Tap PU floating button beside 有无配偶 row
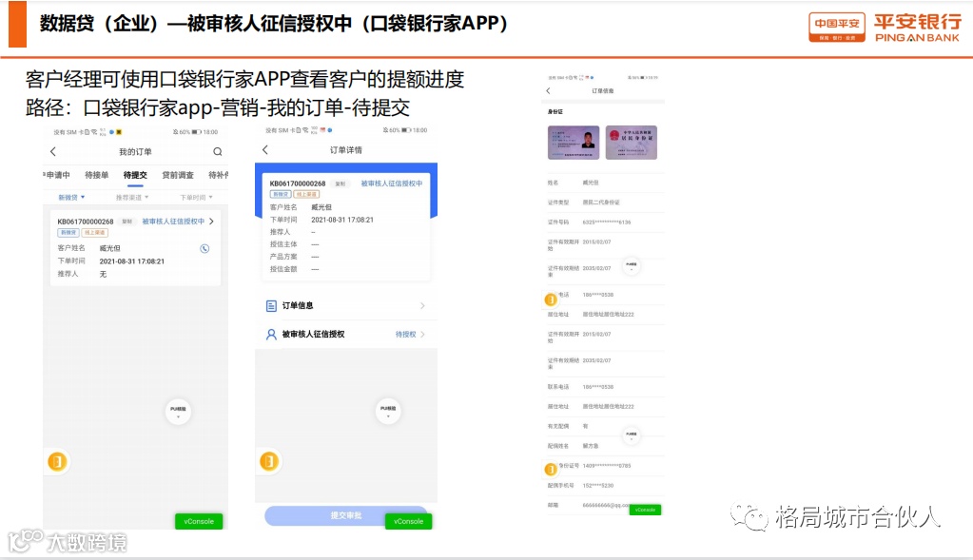This screenshot has height=560, width=973. (632, 436)
